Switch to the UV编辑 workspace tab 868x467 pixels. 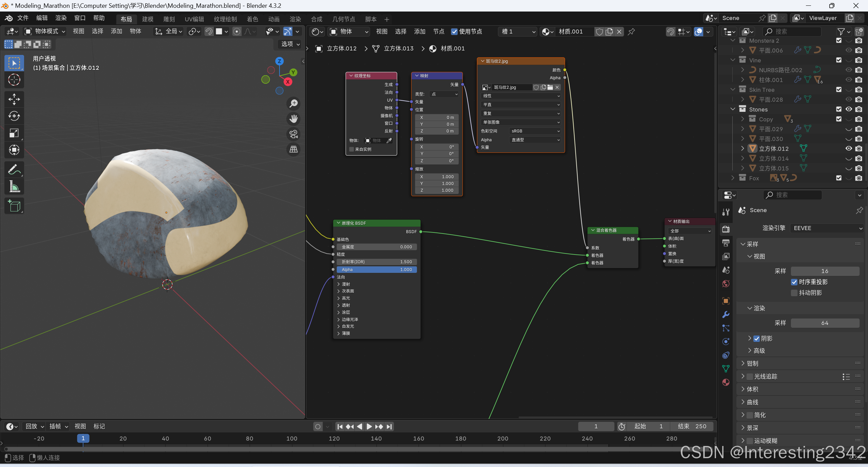(194, 19)
